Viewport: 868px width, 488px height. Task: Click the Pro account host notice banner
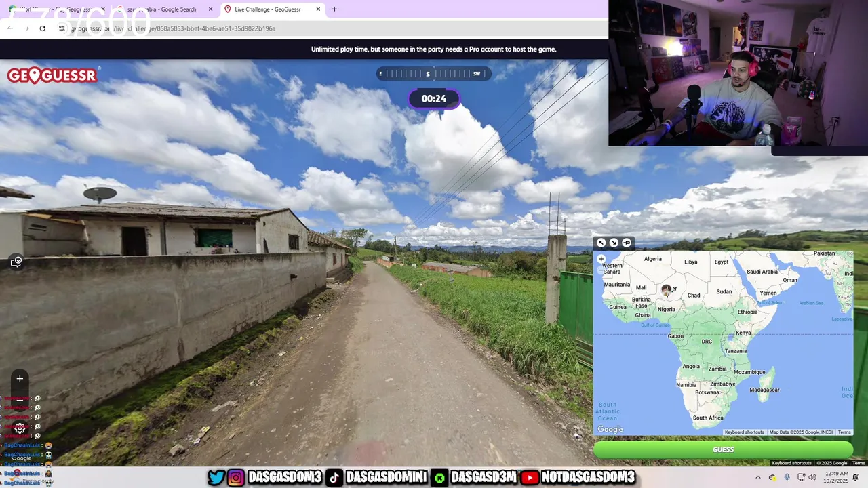tap(433, 49)
